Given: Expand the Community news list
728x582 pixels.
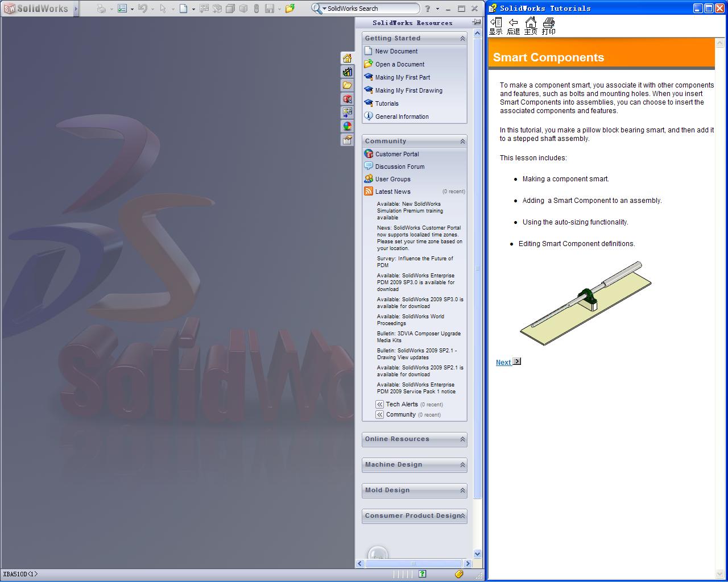Looking at the screenshot, I should [379, 414].
